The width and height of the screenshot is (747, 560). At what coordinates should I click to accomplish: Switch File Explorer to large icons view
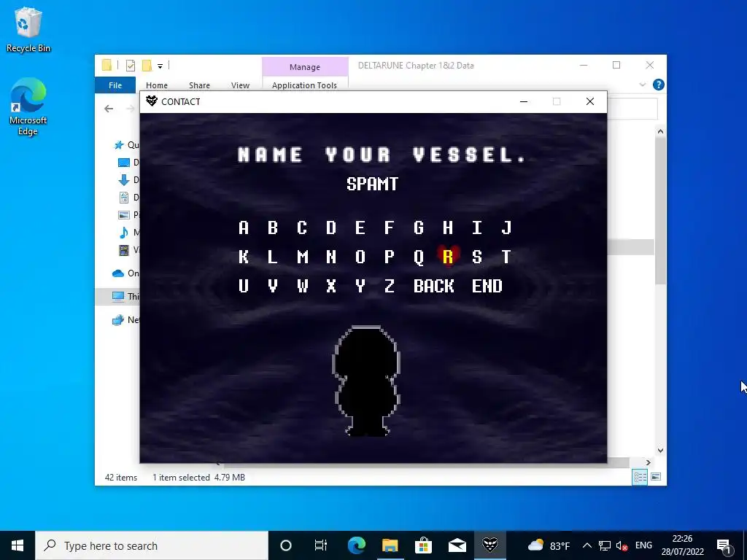coord(656,477)
